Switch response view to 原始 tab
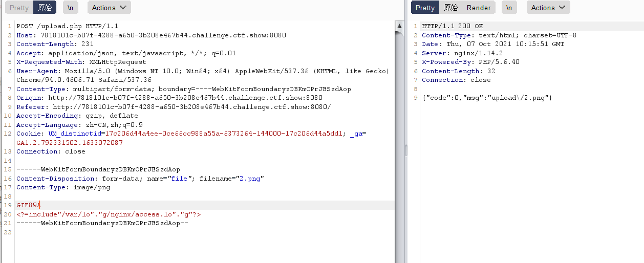 point(450,8)
